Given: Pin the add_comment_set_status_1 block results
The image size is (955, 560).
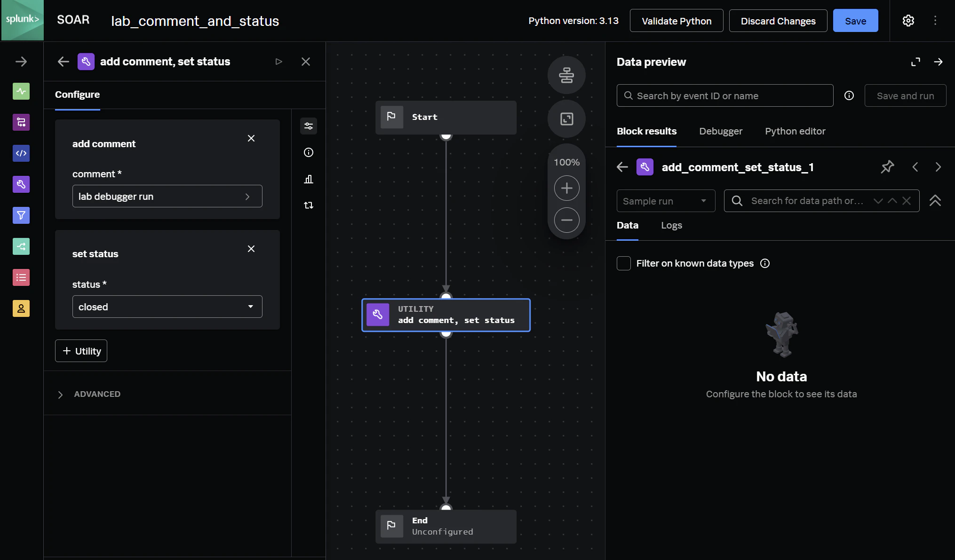Looking at the screenshot, I should (887, 167).
